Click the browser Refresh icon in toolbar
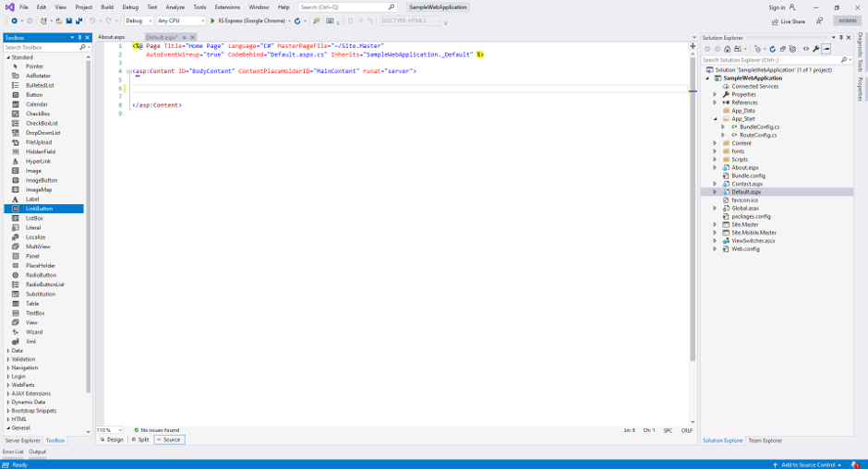The width and height of the screenshot is (868, 469). pyautogui.click(x=297, y=21)
